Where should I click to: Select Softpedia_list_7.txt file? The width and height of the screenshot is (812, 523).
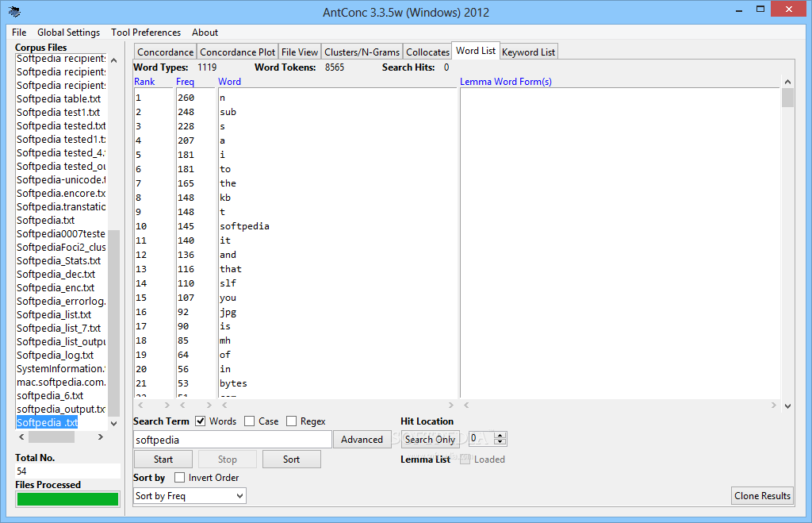click(59, 328)
